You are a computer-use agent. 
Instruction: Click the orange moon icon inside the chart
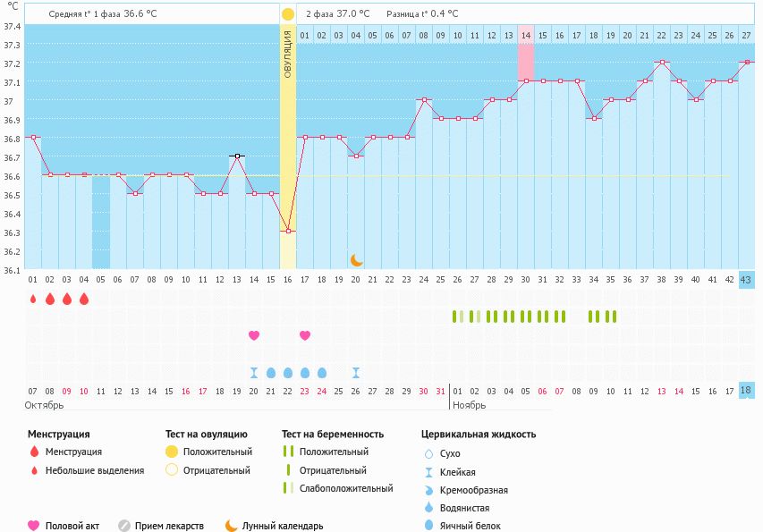click(x=356, y=259)
